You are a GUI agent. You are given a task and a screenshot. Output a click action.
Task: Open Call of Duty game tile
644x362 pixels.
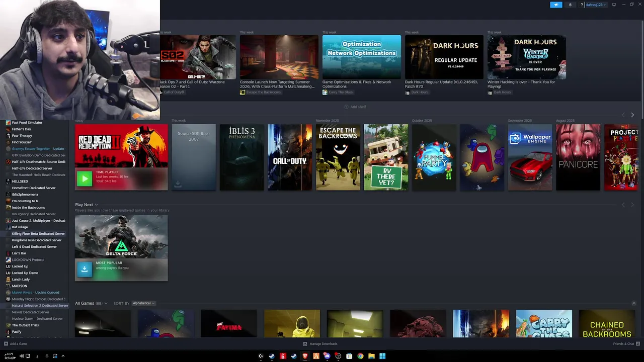(x=290, y=157)
